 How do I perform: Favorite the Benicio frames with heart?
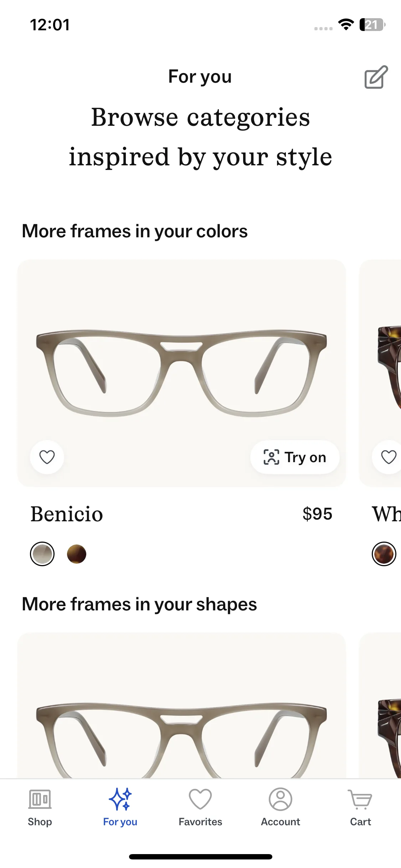[x=47, y=457]
